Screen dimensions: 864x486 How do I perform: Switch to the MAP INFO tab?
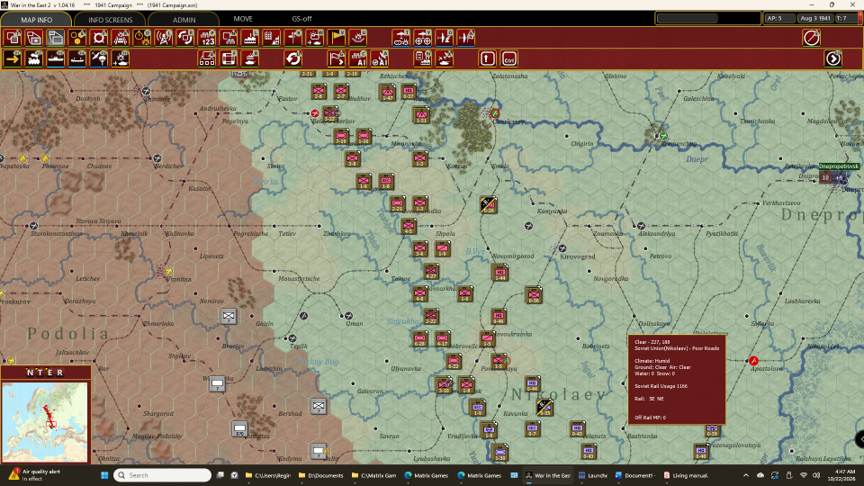click(36, 19)
